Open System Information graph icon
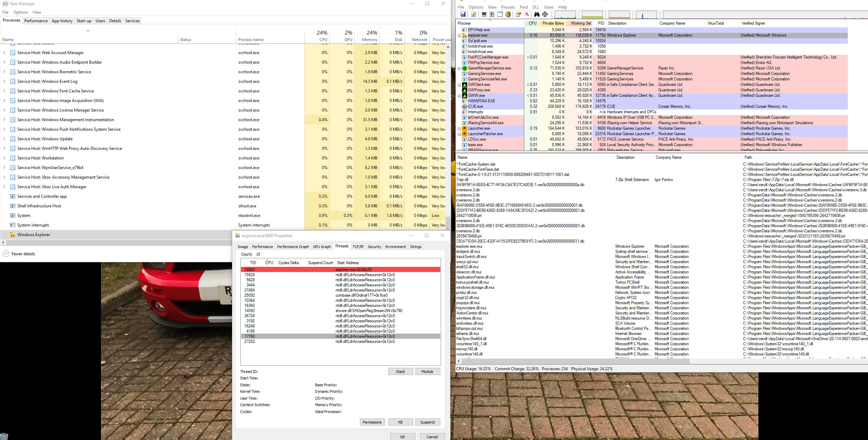The width and height of the screenshot is (868, 440). point(484,14)
